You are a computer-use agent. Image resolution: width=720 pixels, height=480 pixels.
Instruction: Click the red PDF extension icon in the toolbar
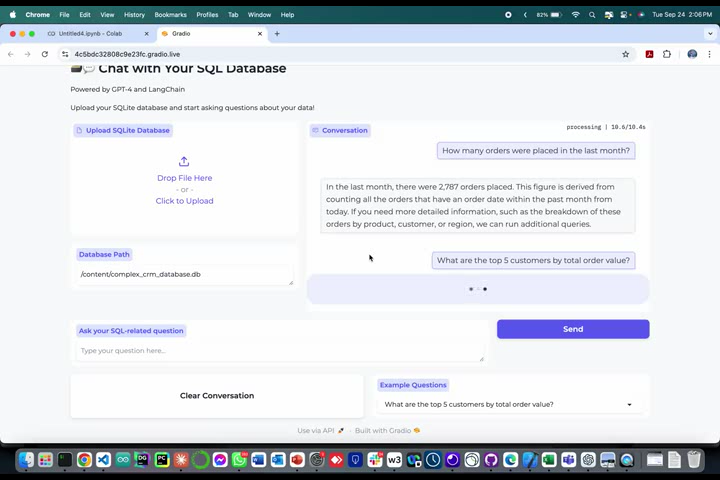[649, 54]
